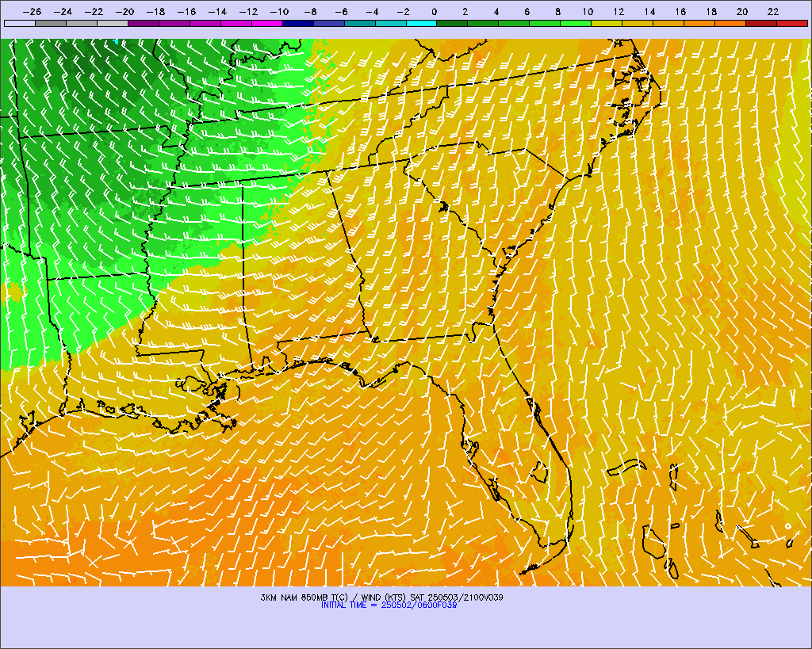Select the "-10" legend label
Viewport: 812px width, 649px height.
tap(279, 12)
